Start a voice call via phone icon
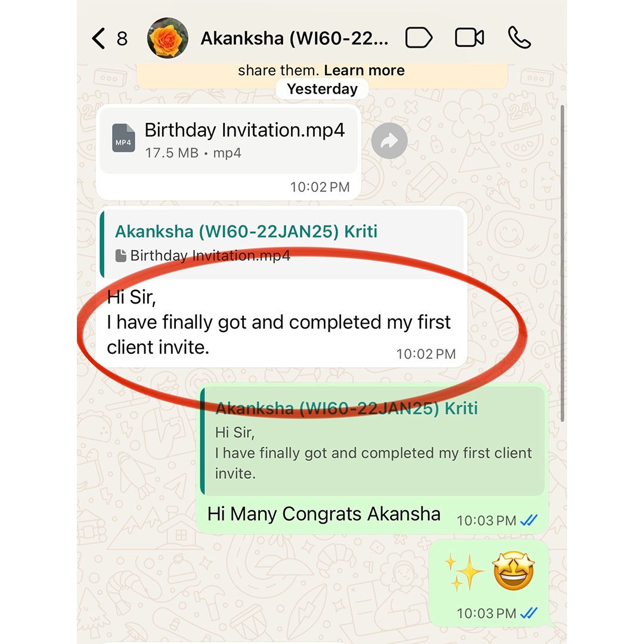This screenshot has height=644, width=644. pyautogui.click(x=519, y=38)
